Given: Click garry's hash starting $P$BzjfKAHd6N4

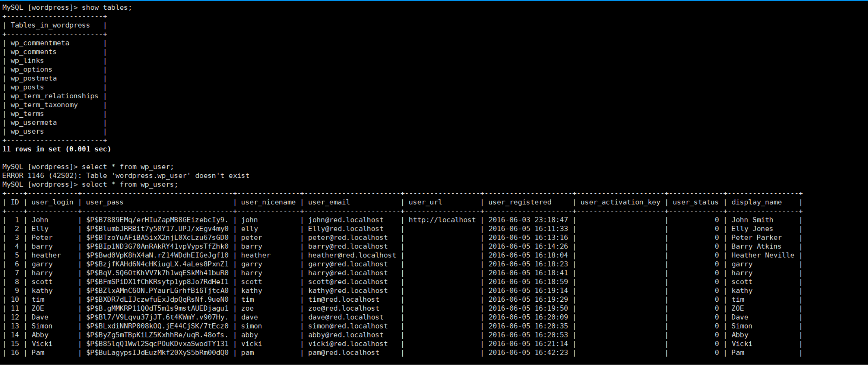Looking at the screenshot, I should click(x=157, y=264).
